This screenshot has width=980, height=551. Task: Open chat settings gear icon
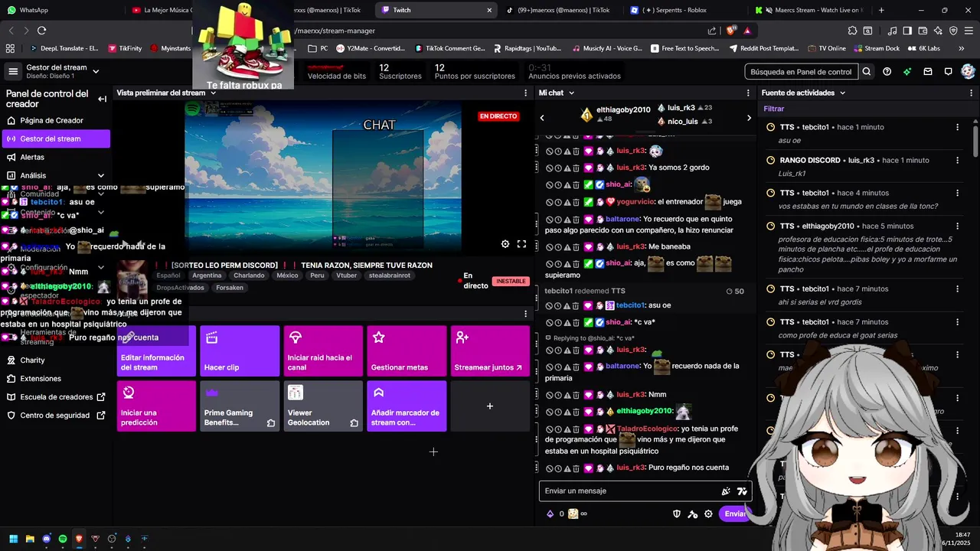tap(708, 514)
